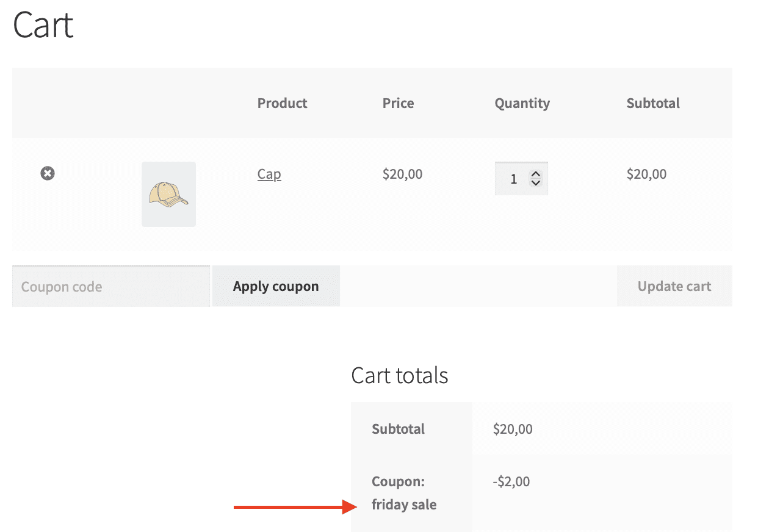Select the Cap row subtotal amount
Image resolution: width=758 pixels, height=532 pixels.
tap(646, 174)
